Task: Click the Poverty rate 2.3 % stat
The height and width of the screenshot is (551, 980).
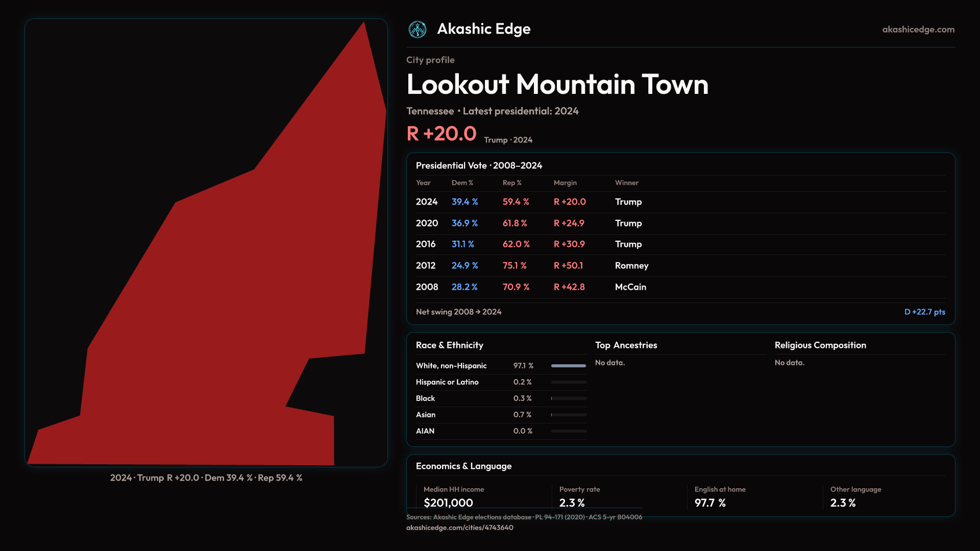Action: 572,503
